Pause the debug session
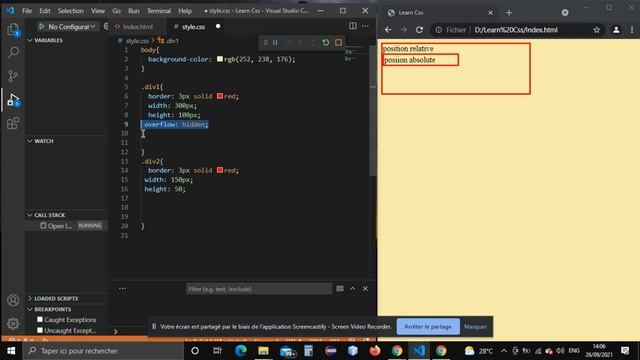The image size is (640, 360). [x=275, y=42]
